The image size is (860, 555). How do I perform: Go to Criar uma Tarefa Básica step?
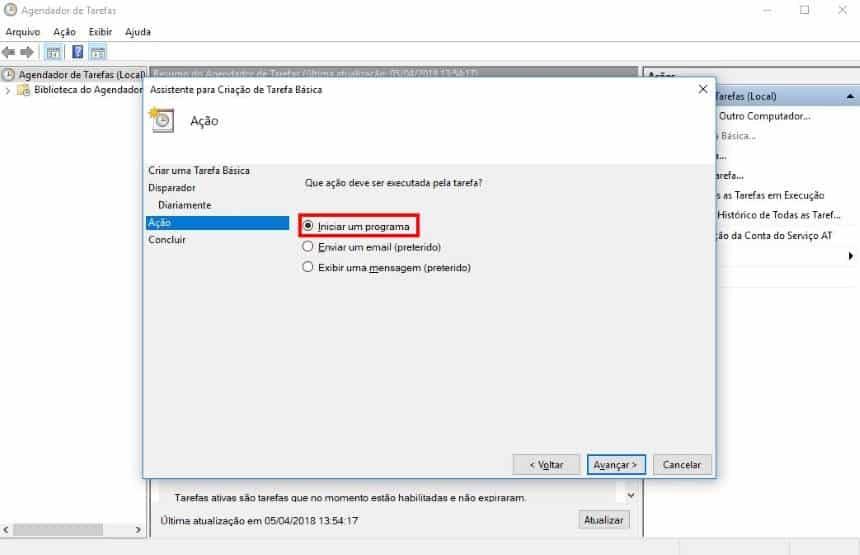pyautogui.click(x=199, y=171)
